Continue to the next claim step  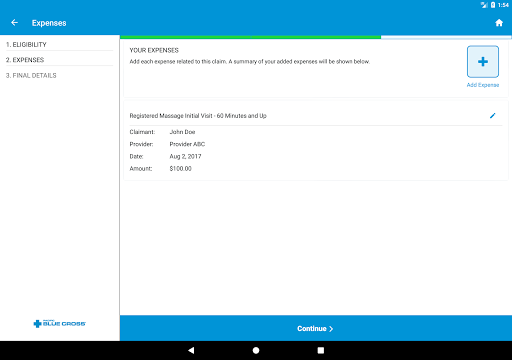[x=315, y=328]
